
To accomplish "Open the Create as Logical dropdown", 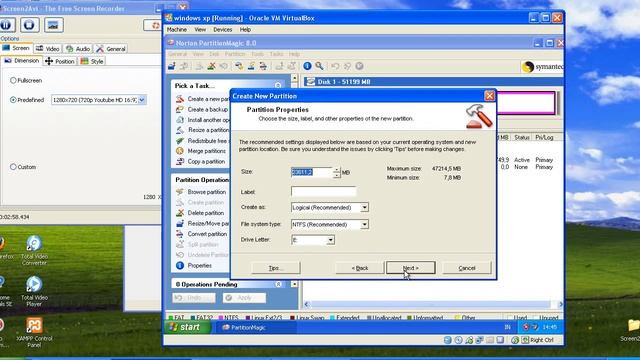I will coord(364,207).
